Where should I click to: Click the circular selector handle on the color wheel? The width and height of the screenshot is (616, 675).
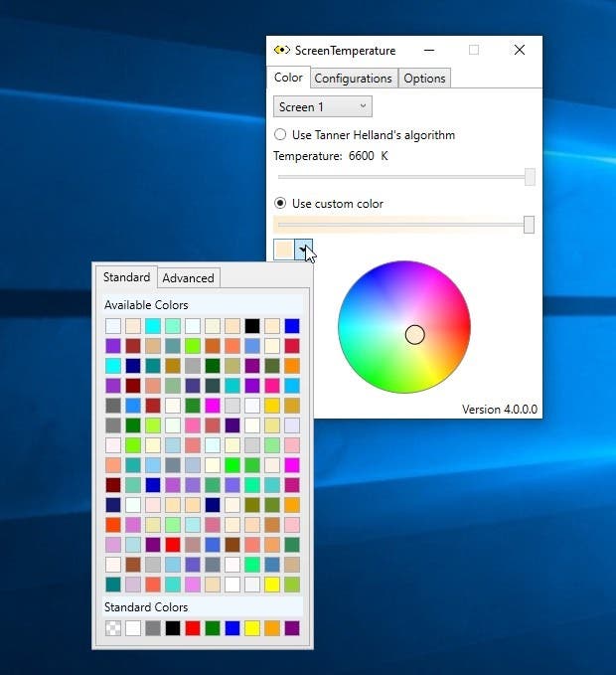coord(415,335)
